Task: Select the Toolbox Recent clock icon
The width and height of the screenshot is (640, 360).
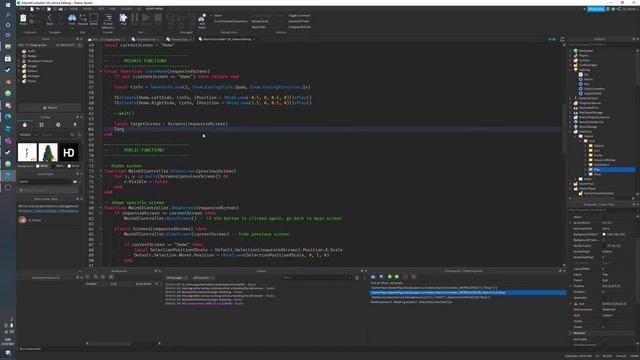Action: click(x=58, y=124)
